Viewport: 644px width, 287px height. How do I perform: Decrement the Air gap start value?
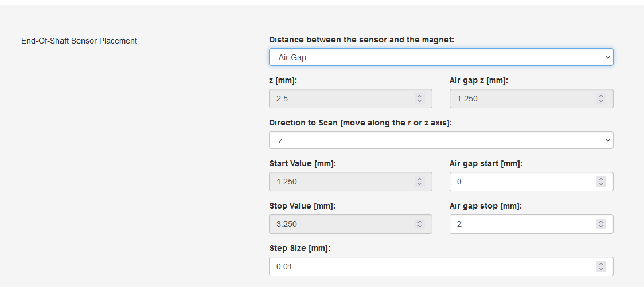click(x=601, y=184)
